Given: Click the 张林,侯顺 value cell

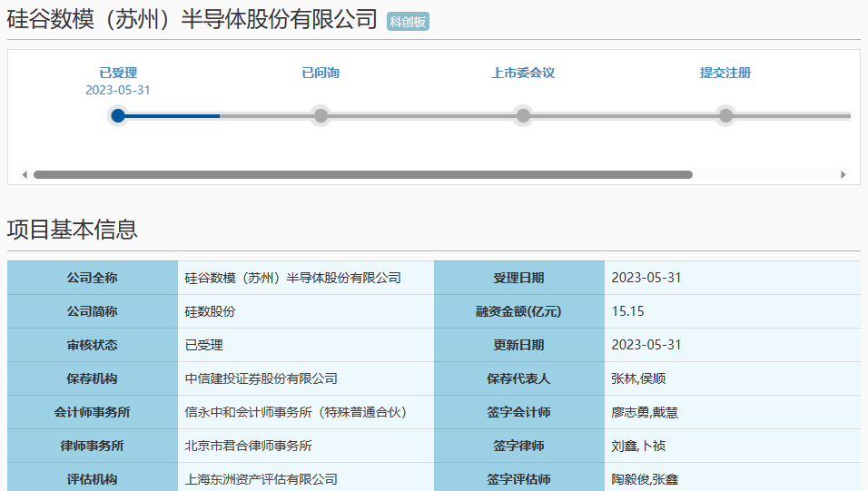Looking at the screenshot, I should click(733, 378).
